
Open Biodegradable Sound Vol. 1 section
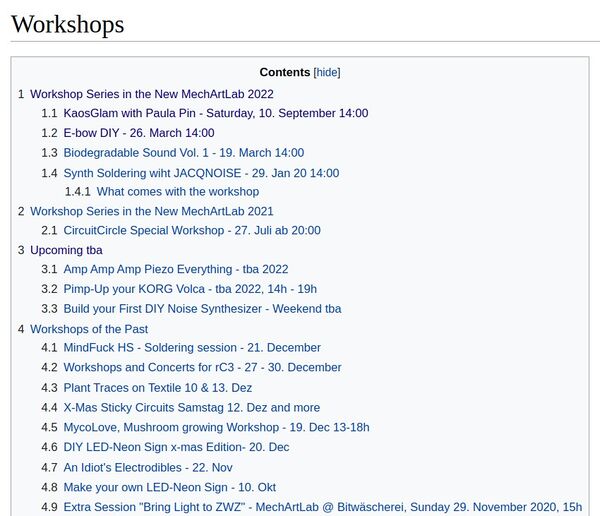click(x=183, y=153)
